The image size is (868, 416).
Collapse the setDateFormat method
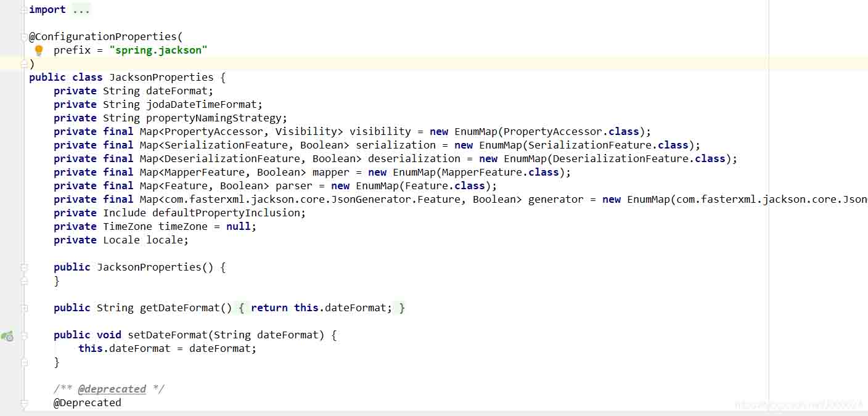(x=23, y=335)
